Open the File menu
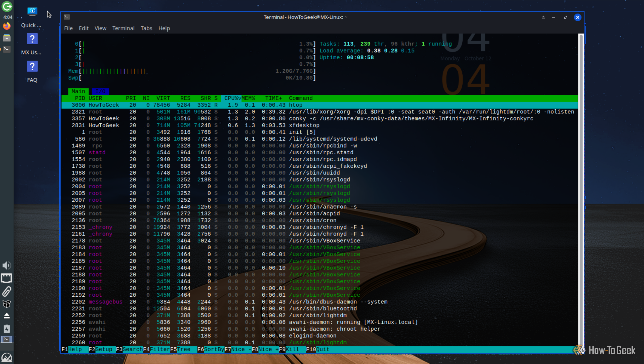 point(68,28)
